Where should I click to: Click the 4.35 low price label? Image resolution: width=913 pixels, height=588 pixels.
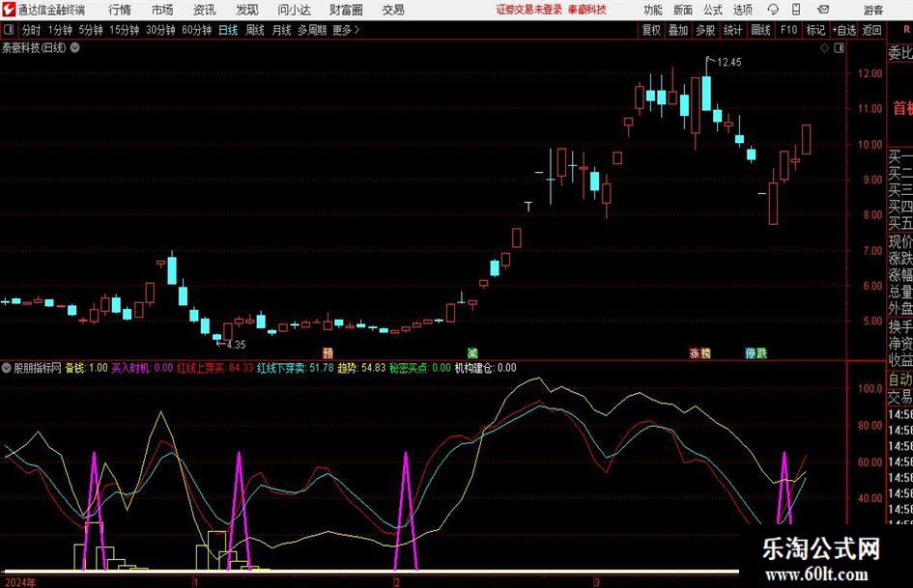(236, 345)
